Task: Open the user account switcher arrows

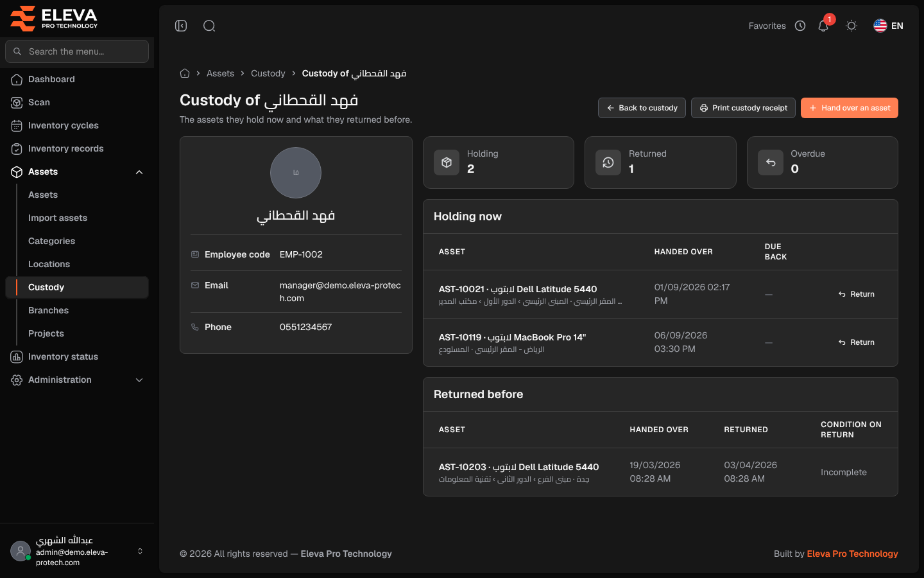Action: point(140,551)
